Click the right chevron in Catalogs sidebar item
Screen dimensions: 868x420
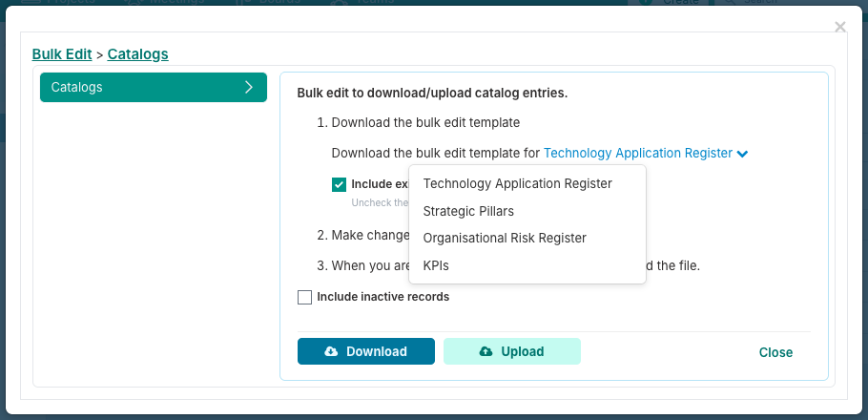tap(249, 87)
